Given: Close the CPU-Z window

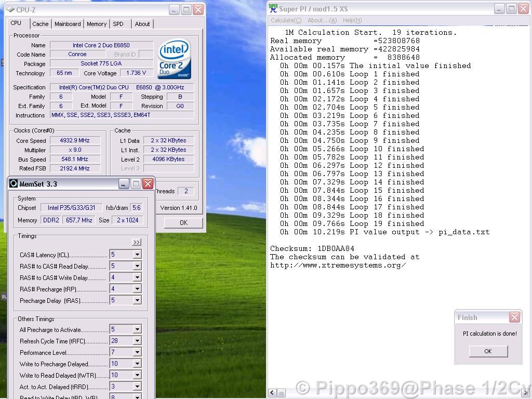Looking at the screenshot, I should (x=198, y=9).
